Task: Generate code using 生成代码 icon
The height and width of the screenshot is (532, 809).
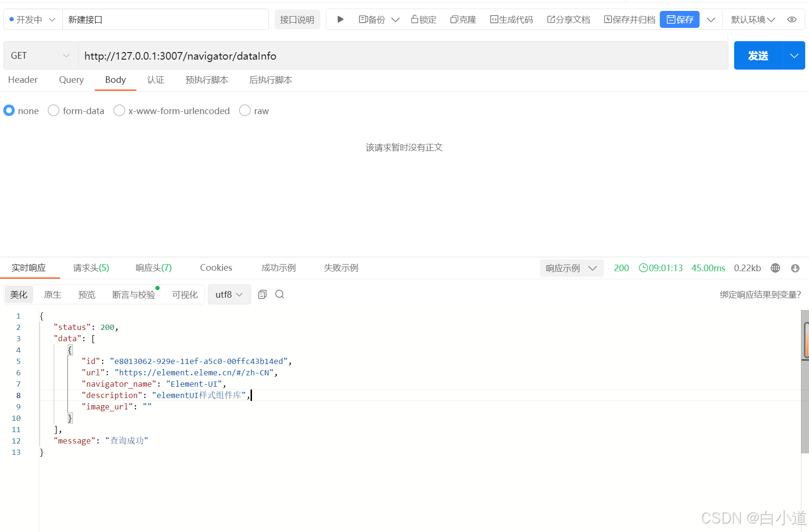Action: point(511,19)
